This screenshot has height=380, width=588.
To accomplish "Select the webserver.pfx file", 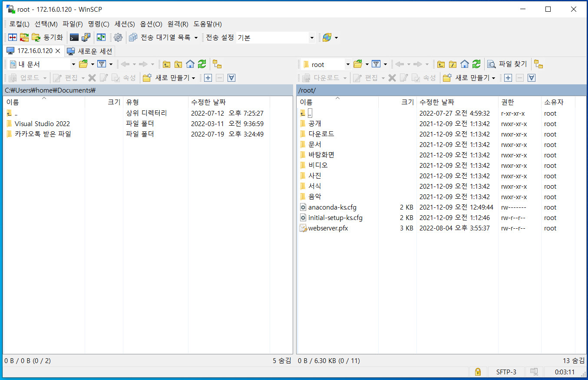I will tap(328, 228).
